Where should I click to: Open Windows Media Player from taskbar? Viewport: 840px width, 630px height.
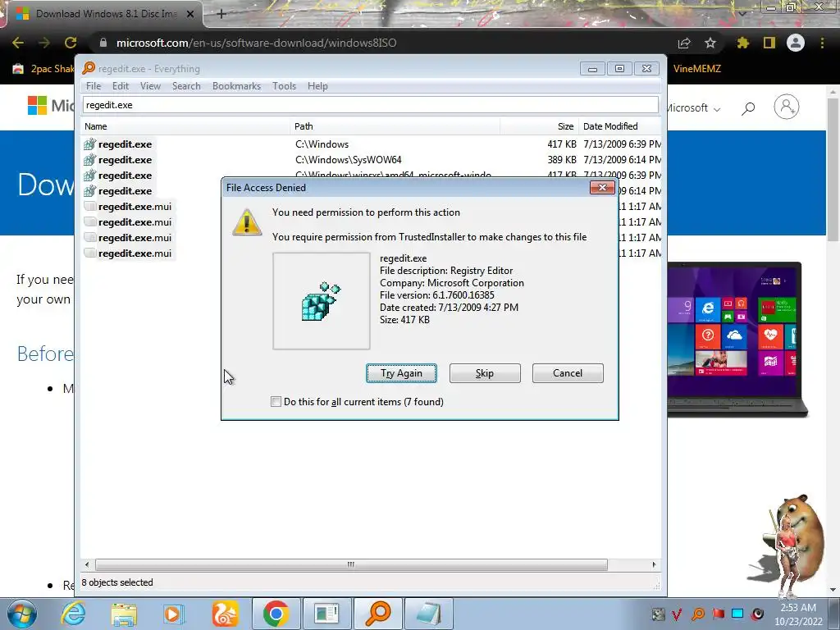174,614
